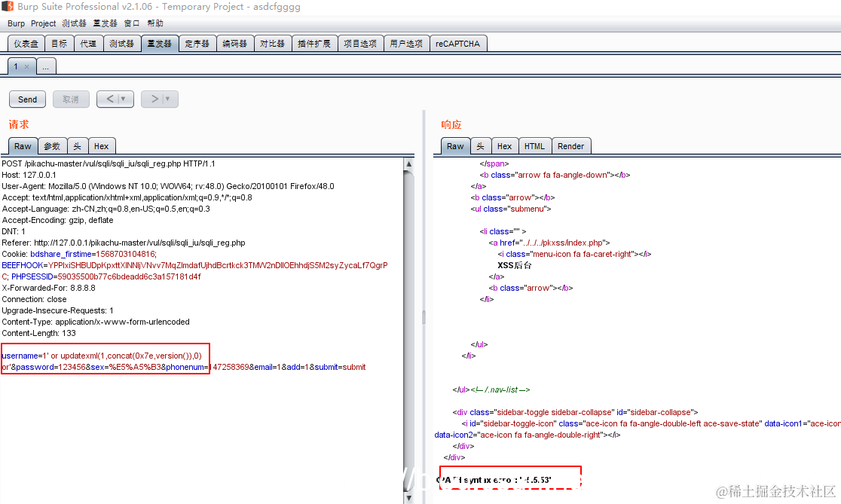This screenshot has width=841, height=504.
Task: Switch to the 编码器 tab
Action: [235, 44]
